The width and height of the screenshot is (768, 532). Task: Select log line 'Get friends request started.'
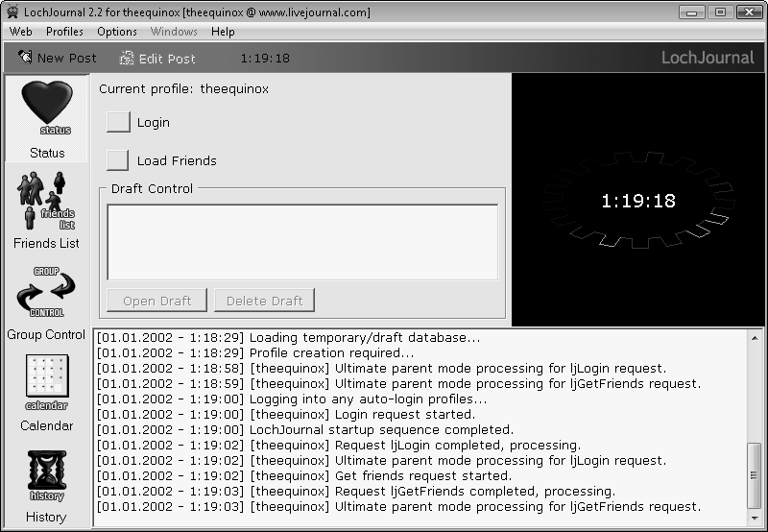(x=304, y=475)
